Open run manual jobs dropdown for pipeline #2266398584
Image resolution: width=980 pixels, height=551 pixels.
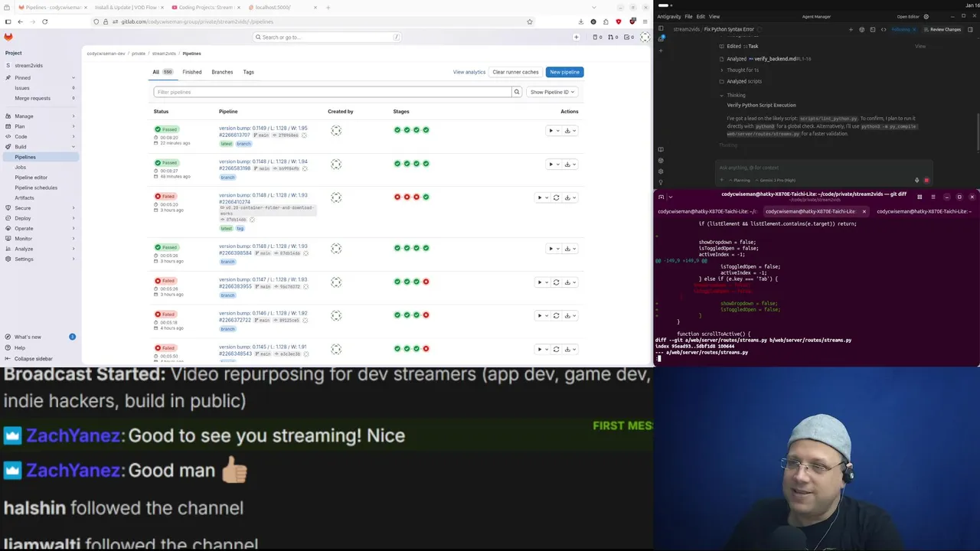(554, 249)
